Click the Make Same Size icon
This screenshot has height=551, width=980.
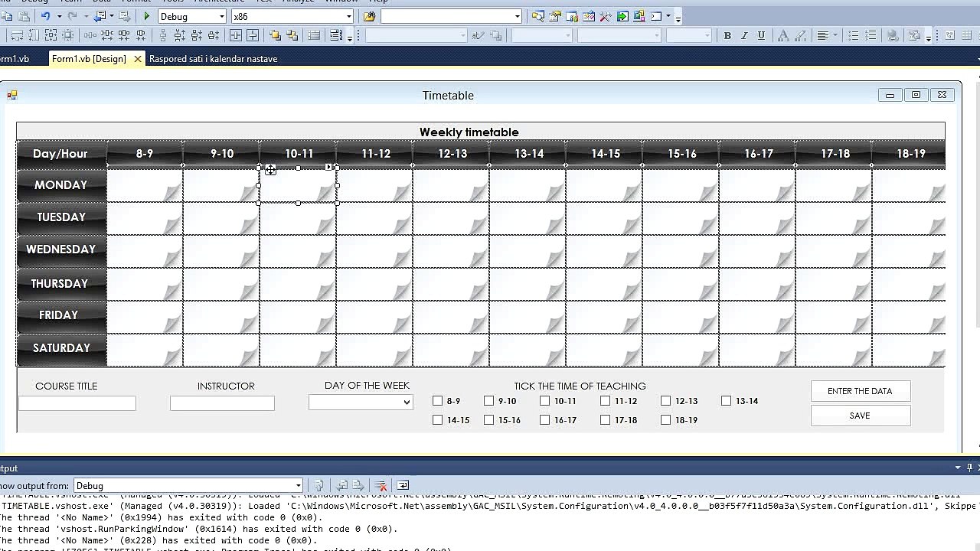click(51, 35)
